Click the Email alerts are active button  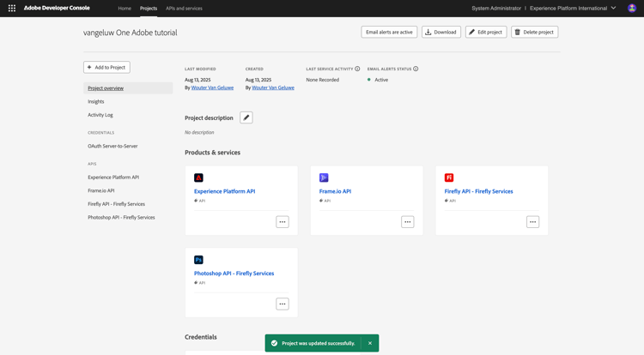point(389,32)
